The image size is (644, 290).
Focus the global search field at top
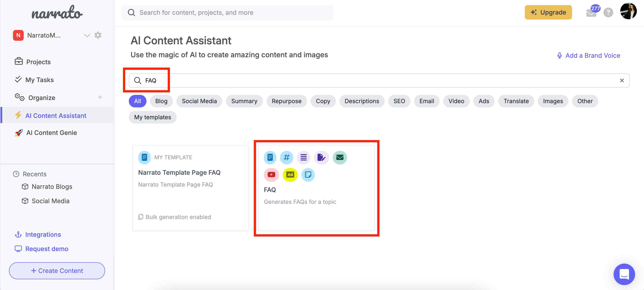(x=227, y=13)
